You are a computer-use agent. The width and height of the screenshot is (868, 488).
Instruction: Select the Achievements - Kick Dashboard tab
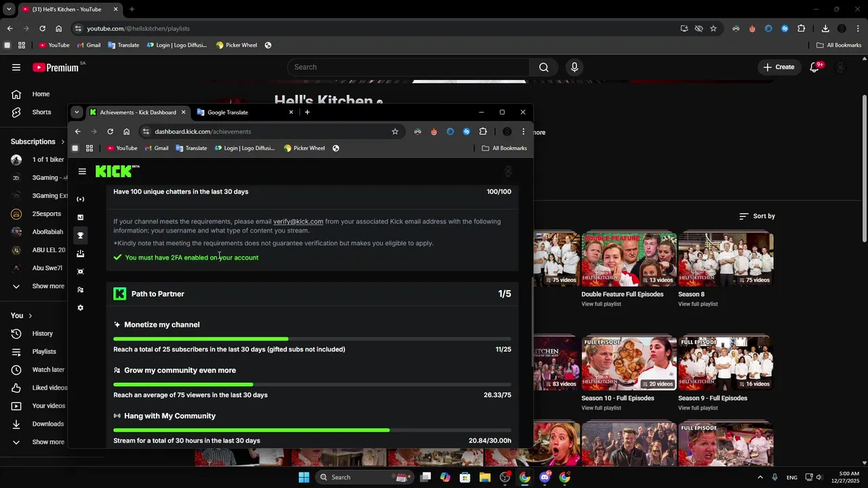[x=138, y=112]
